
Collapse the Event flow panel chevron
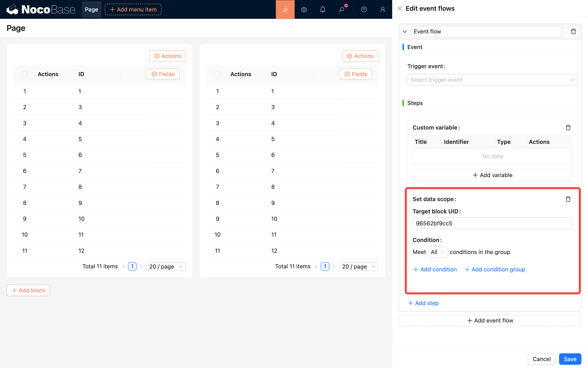[x=405, y=31]
